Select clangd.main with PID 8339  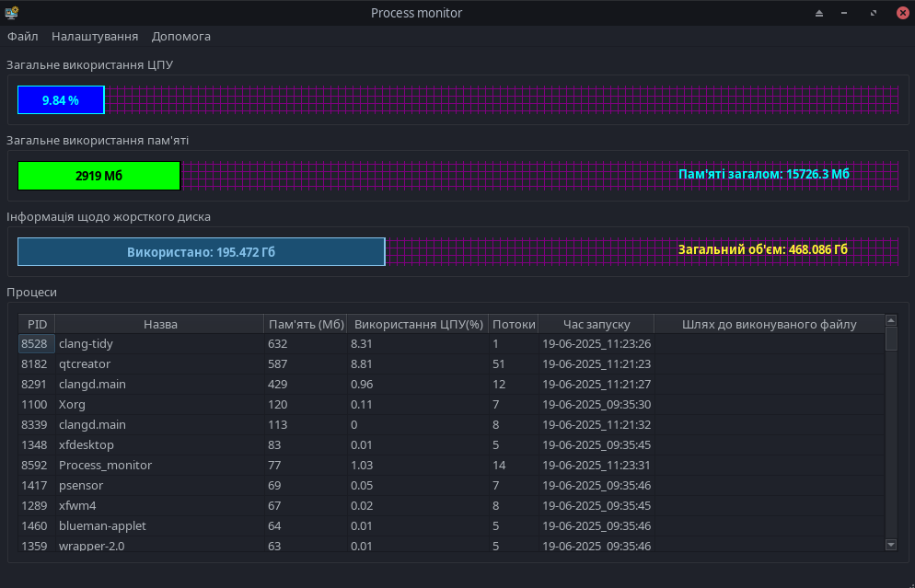pyautogui.click(x=92, y=425)
